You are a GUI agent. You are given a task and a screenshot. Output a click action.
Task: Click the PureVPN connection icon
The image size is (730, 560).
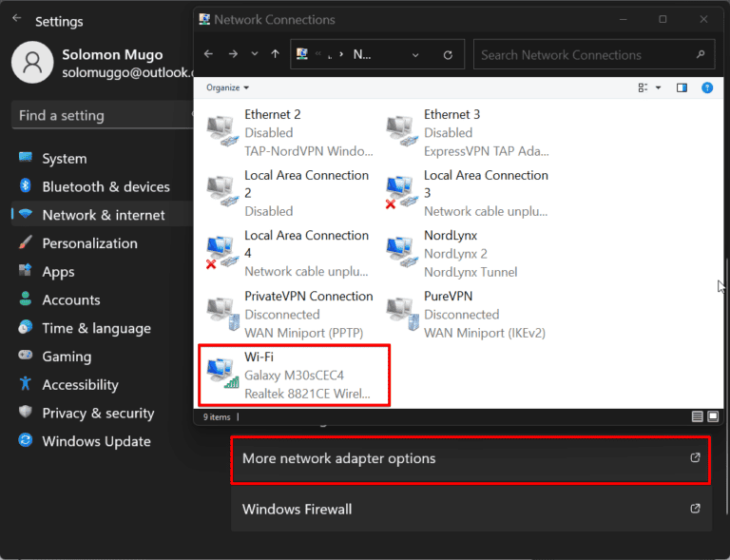[x=402, y=314]
